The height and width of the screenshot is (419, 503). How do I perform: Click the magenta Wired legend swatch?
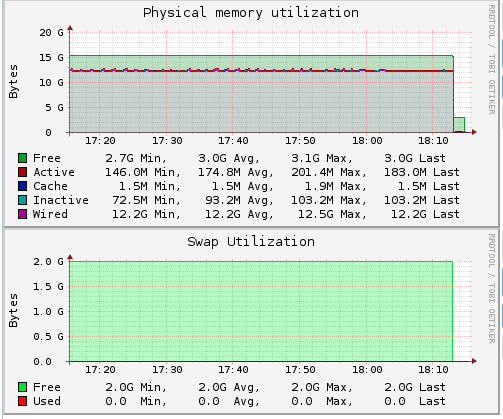[x=22, y=214]
